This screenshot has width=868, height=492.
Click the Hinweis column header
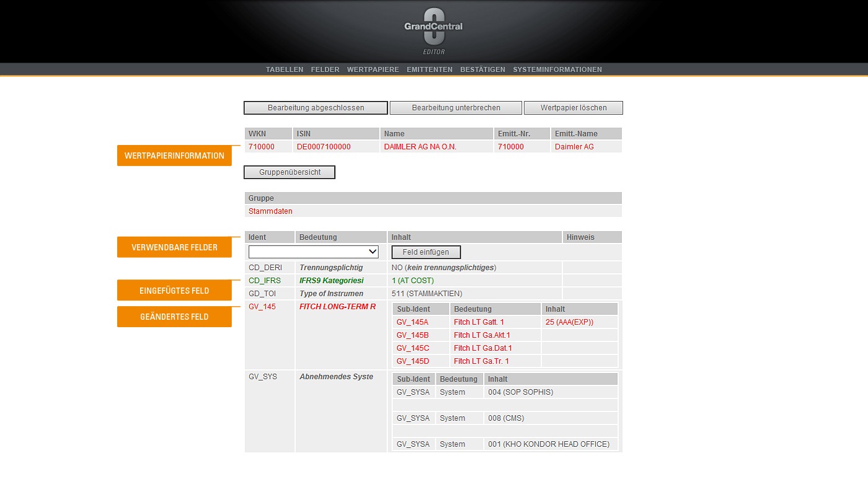(592, 237)
